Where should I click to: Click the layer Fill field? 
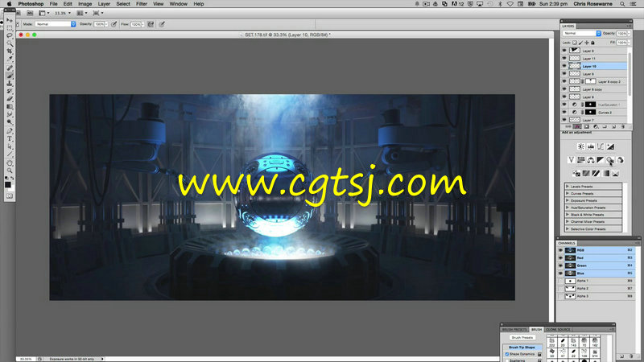621,43
